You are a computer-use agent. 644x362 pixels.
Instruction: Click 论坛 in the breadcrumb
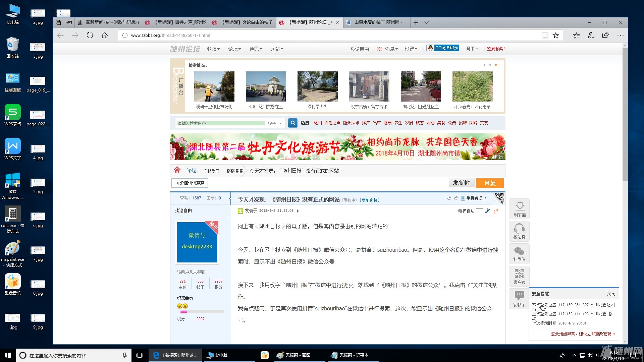pyautogui.click(x=192, y=171)
